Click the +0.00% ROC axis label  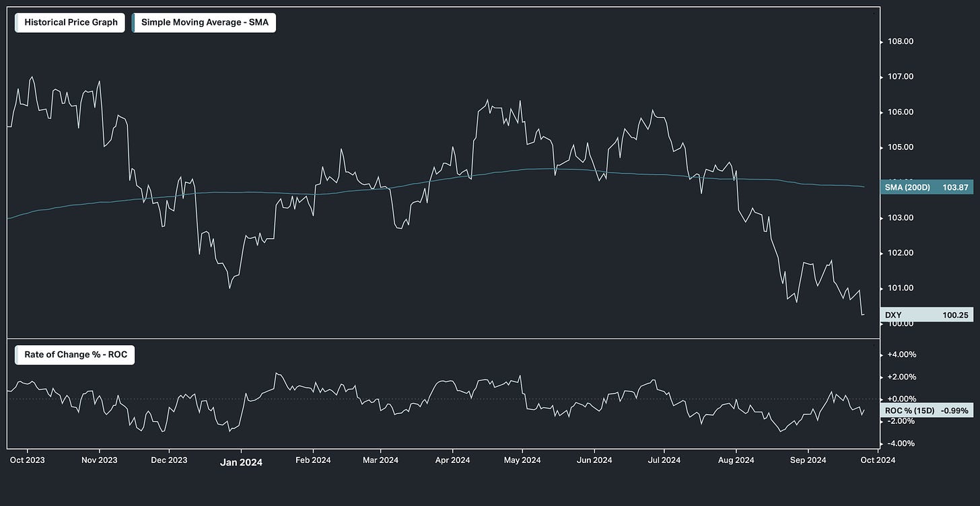(x=903, y=399)
